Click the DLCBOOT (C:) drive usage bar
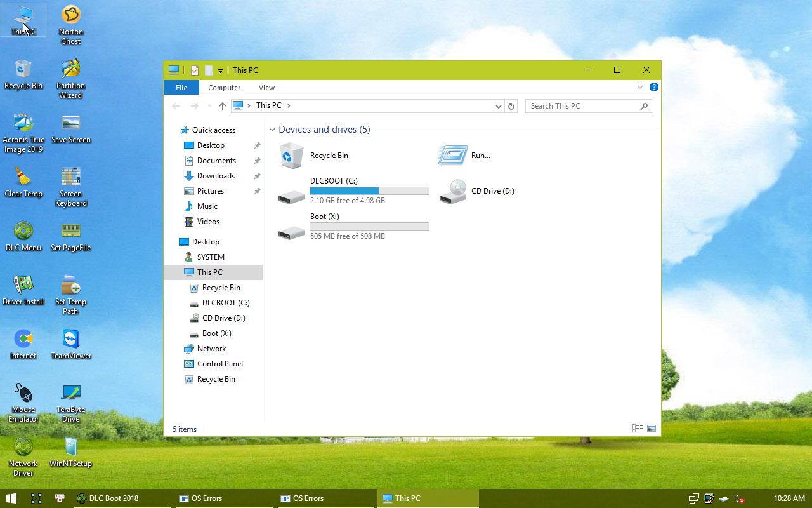This screenshot has height=508, width=812. 369,190
